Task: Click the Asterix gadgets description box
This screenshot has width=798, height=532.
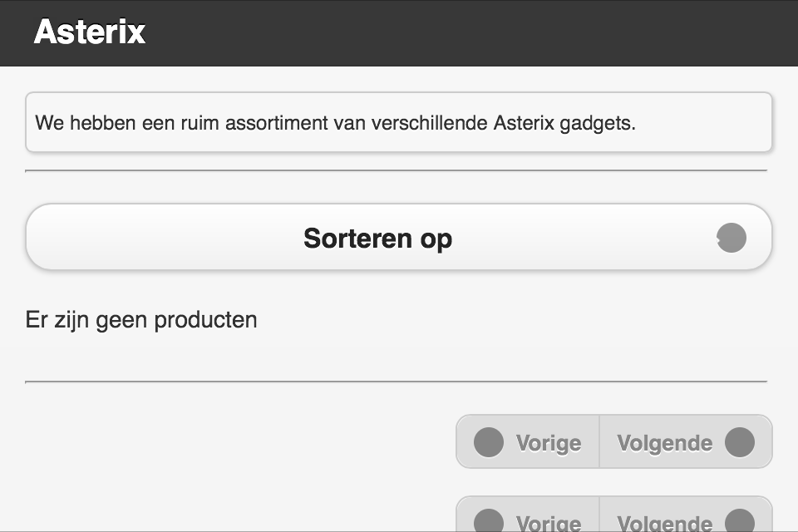Action: [x=399, y=123]
